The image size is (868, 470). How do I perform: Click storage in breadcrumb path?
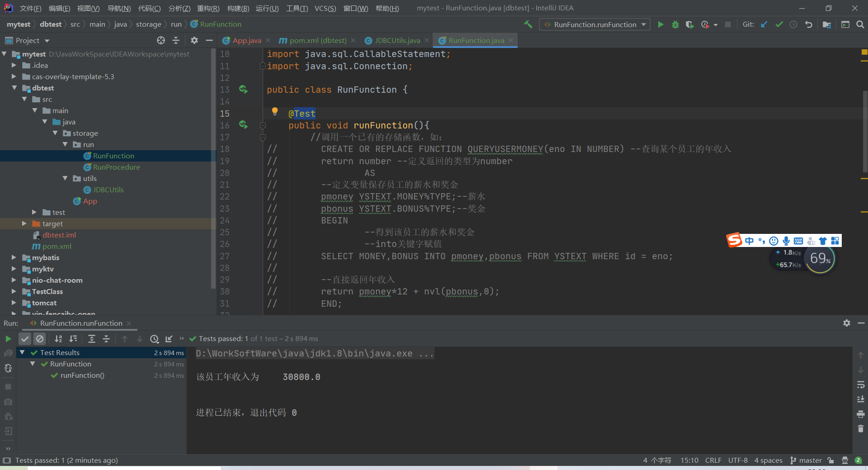point(148,24)
